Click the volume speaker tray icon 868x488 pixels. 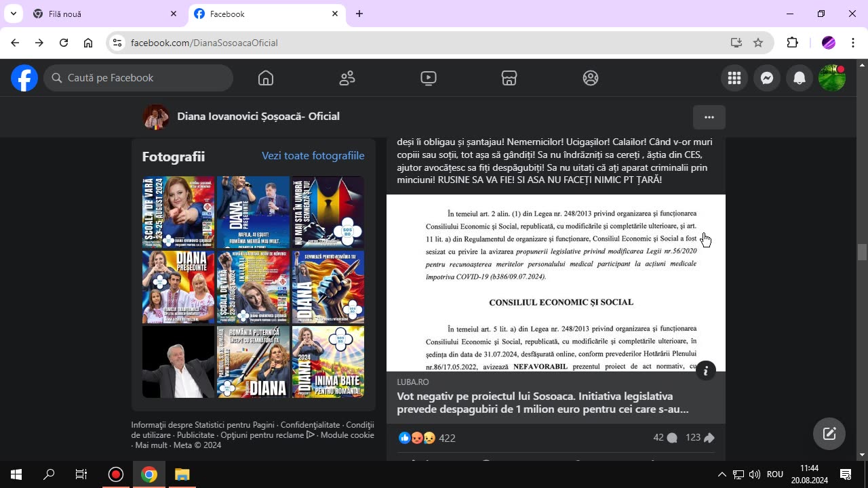pyautogui.click(x=755, y=474)
